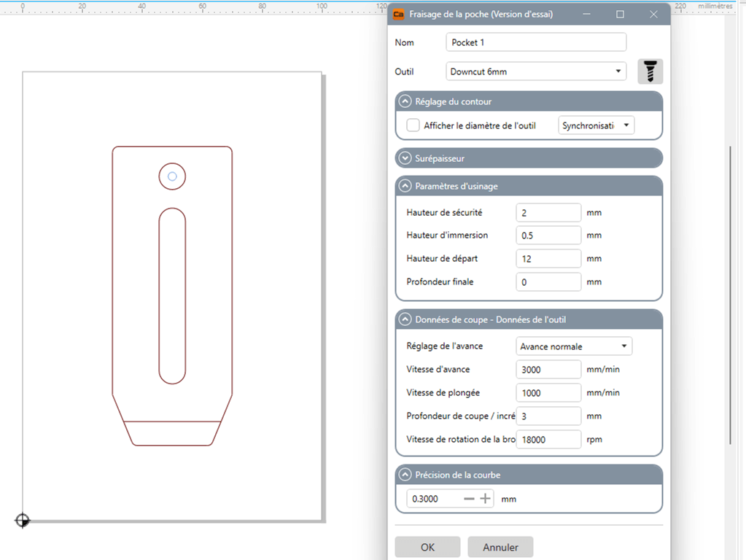Click the Carbide Create logo in title bar
Viewport: 746px width, 560px height.
click(x=398, y=14)
